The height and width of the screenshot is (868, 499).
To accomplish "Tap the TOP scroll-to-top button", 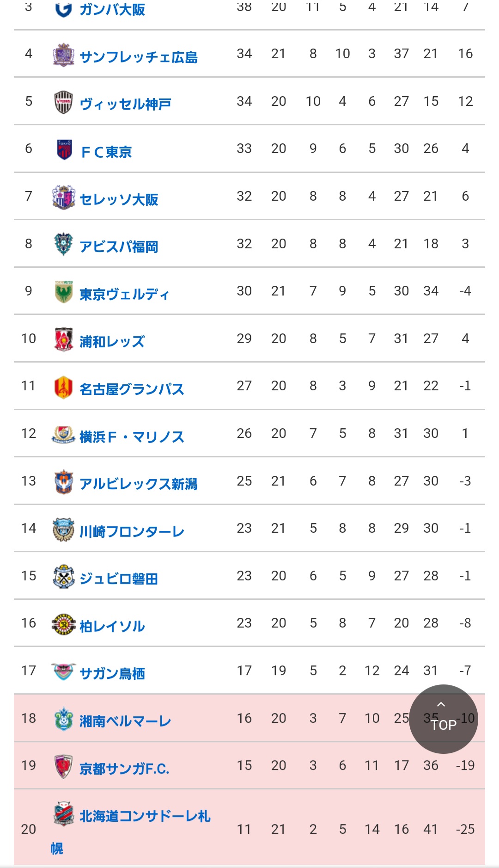I will pyautogui.click(x=443, y=719).
